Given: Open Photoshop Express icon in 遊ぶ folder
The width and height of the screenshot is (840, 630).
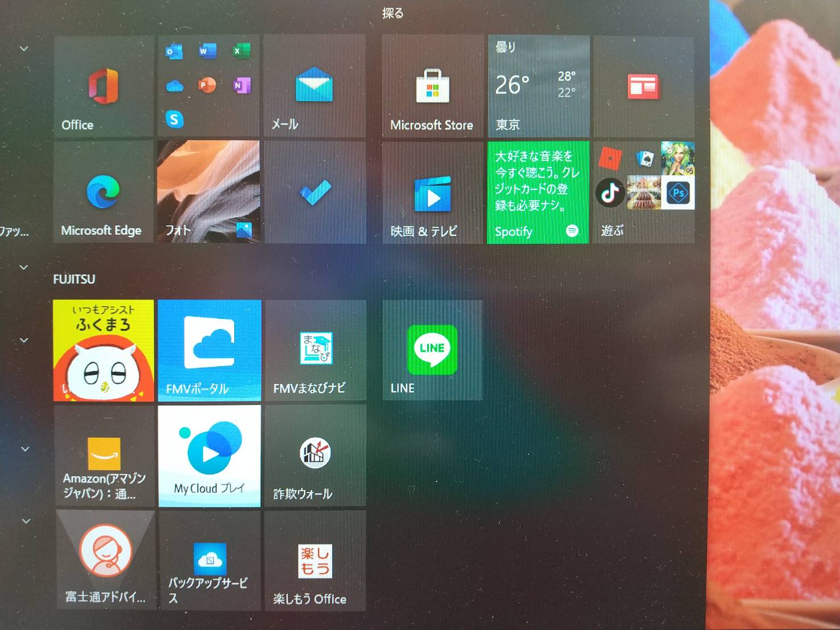Looking at the screenshot, I should pyautogui.click(x=678, y=193).
